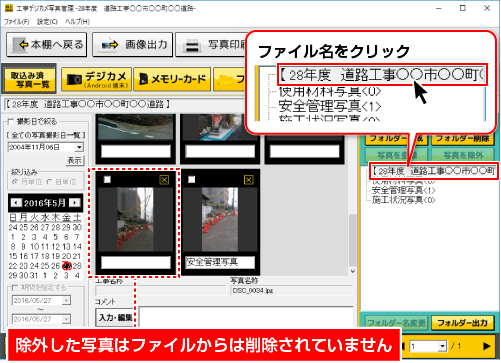Click photo list vertical scrollbar thumb
Screen dimensions: 501x363
click(353, 240)
